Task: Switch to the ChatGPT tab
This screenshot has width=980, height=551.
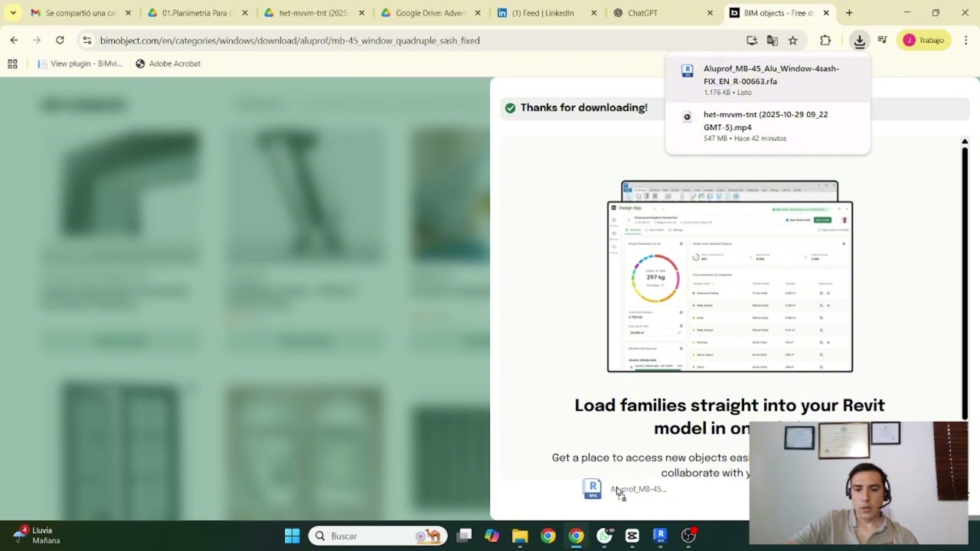Action: tap(663, 13)
